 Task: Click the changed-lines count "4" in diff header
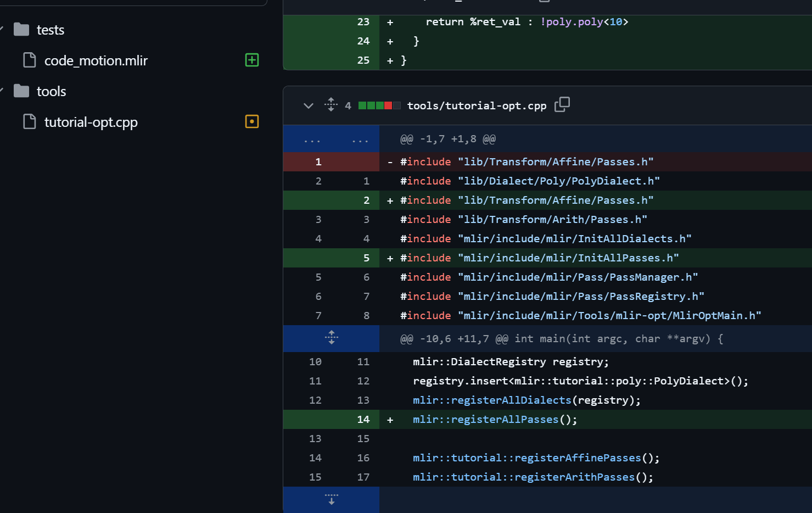click(x=348, y=105)
